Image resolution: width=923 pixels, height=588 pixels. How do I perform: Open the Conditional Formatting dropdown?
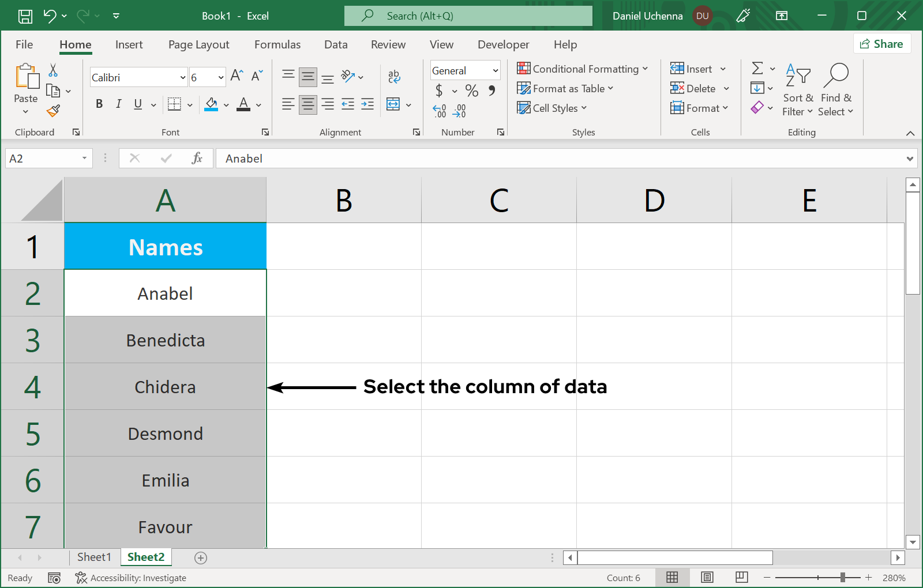click(583, 69)
